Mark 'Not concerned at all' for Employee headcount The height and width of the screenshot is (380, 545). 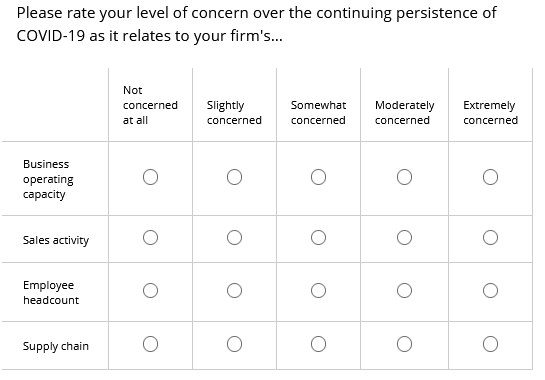[151, 291]
